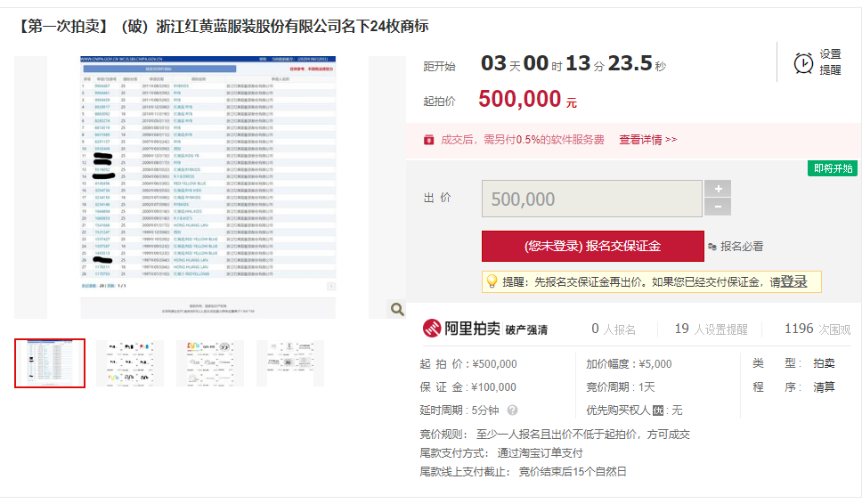862x504 pixels.
Task: Select the 起拍价 ¥500,000 detail text
Action: (x=468, y=364)
